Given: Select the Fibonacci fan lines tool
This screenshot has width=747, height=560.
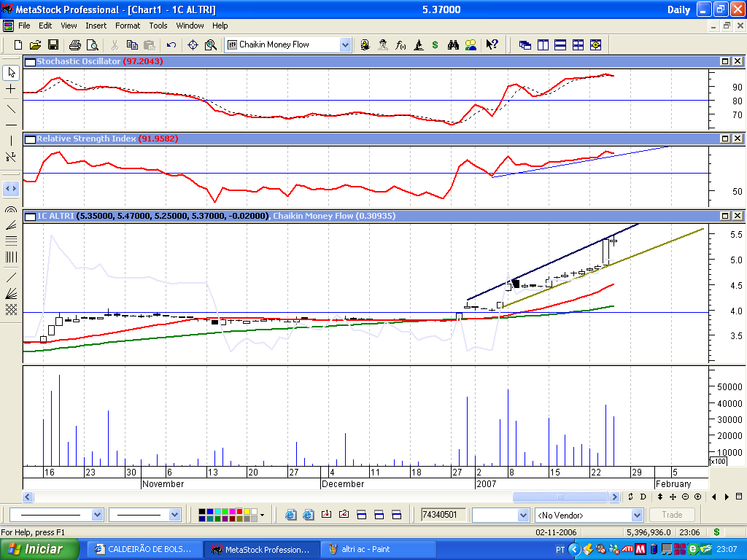Looking at the screenshot, I should pos(11,225).
